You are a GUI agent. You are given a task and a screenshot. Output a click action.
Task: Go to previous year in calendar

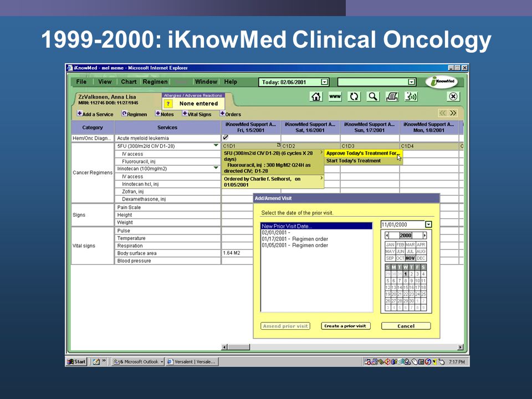click(387, 235)
